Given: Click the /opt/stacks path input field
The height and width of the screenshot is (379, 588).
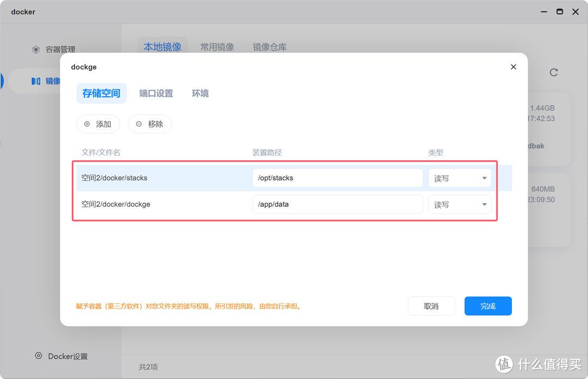Looking at the screenshot, I should point(338,178).
